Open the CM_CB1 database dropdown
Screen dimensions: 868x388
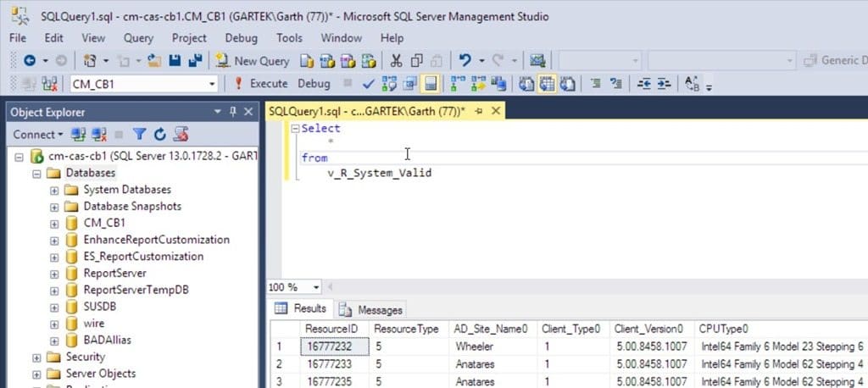(x=213, y=84)
